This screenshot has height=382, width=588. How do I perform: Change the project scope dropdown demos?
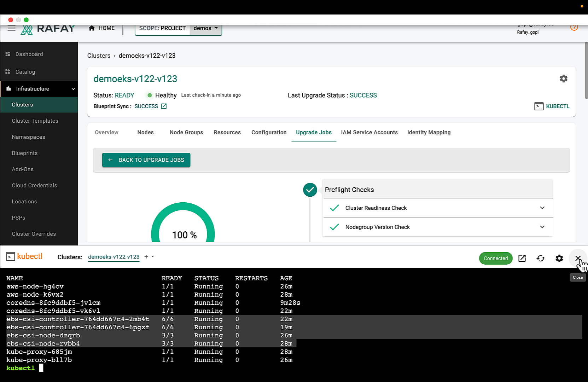(206, 28)
